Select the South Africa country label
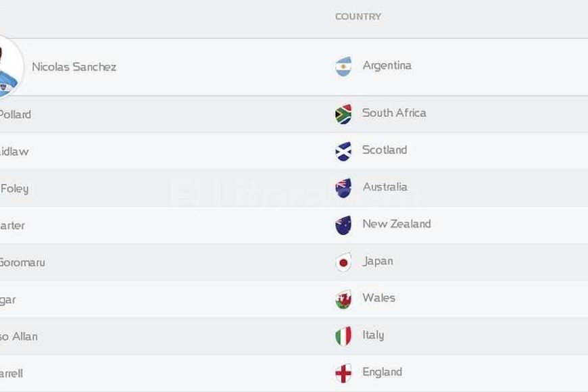Screen dimensions: 588x392 (394, 113)
